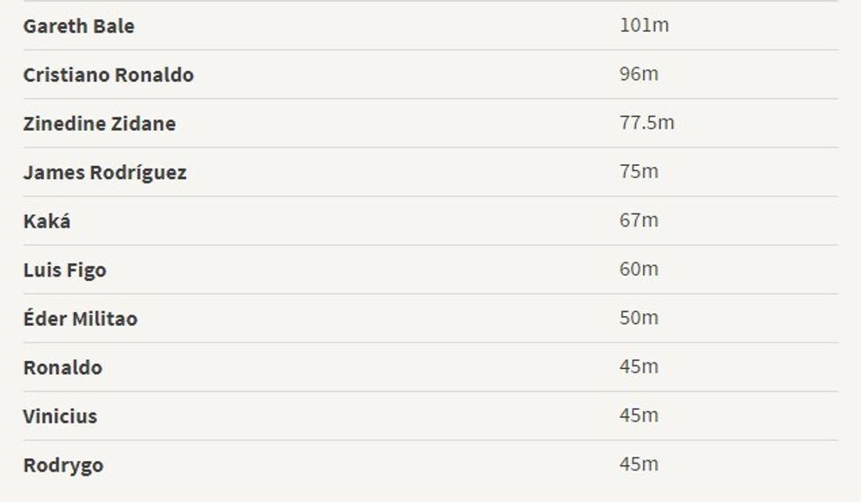Click the standalone Ronaldo name row
This screenshot has width=861, height=504.
[62, 367]
